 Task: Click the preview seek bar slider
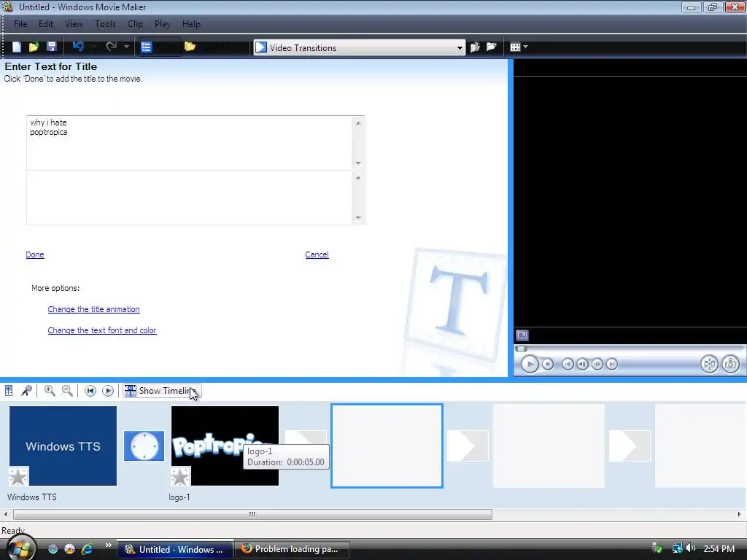(x=521, y=349)
